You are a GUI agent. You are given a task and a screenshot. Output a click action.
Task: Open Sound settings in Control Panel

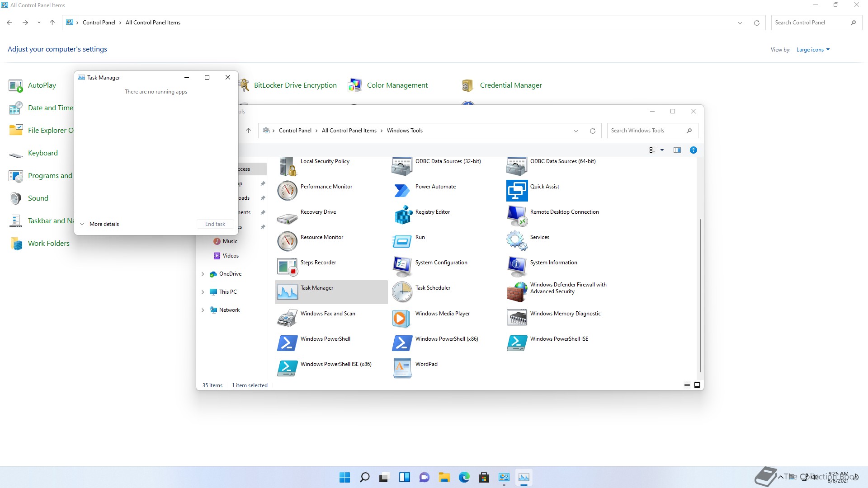28,198
